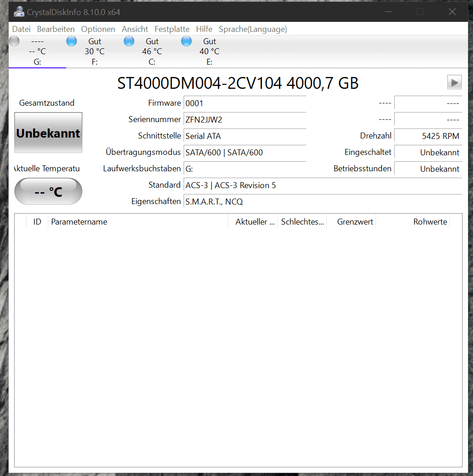Minimize the CrystalDiskInfo window

(x=388, y=12)
